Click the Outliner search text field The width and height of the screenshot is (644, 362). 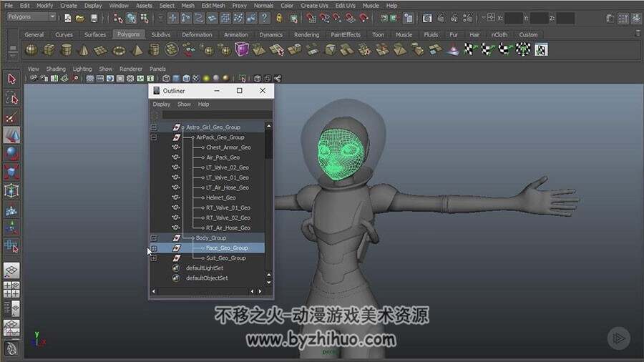217,115
